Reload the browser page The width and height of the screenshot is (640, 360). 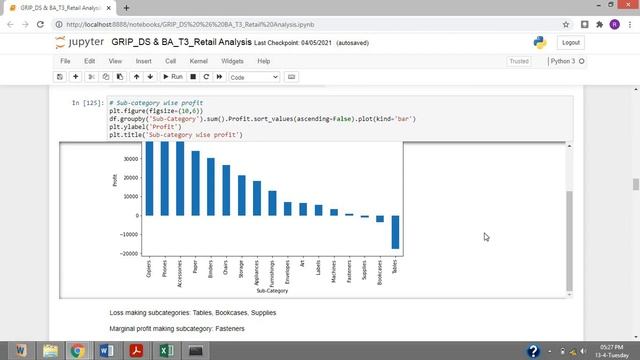point(40,24)
